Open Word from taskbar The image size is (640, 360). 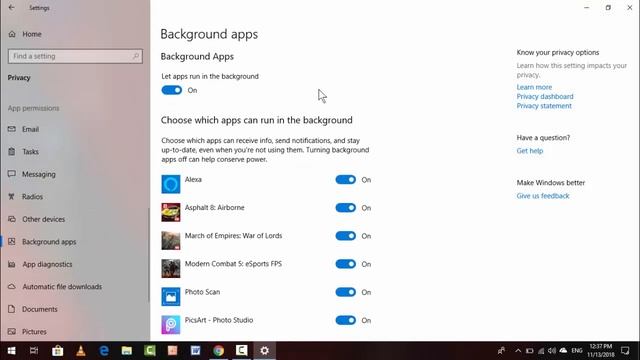[196, 351]
